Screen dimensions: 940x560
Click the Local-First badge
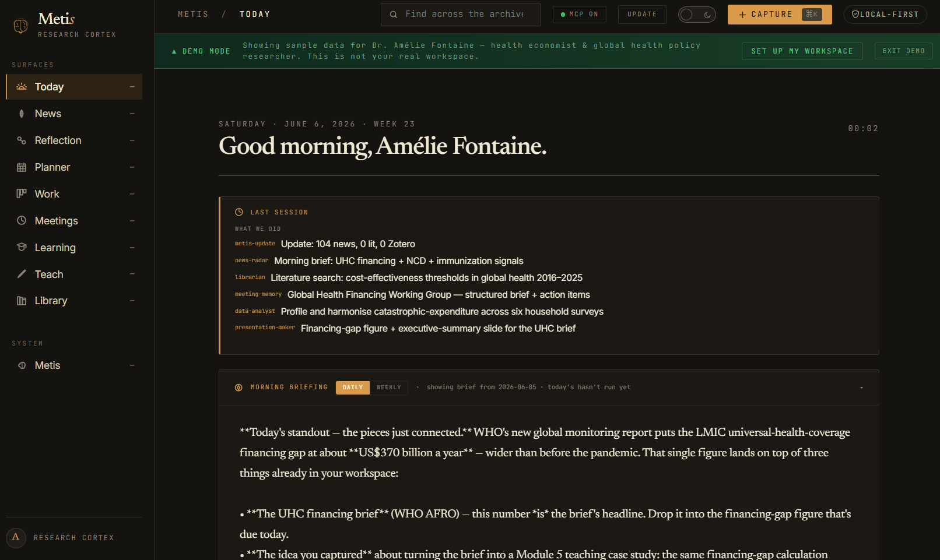coord(885,15)
